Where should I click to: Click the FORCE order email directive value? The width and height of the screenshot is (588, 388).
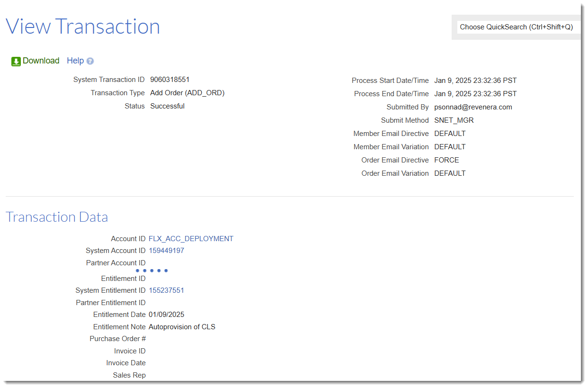coord(447,160)
